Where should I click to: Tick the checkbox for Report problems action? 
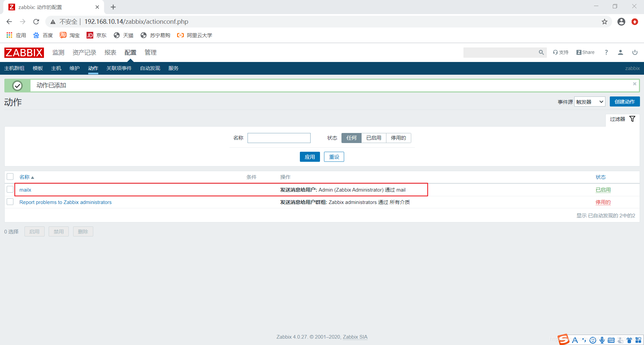click(x=10, y=202)
